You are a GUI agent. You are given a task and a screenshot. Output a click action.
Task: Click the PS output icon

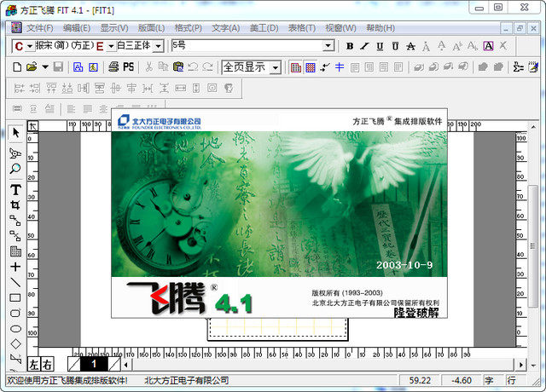[129, 66]
